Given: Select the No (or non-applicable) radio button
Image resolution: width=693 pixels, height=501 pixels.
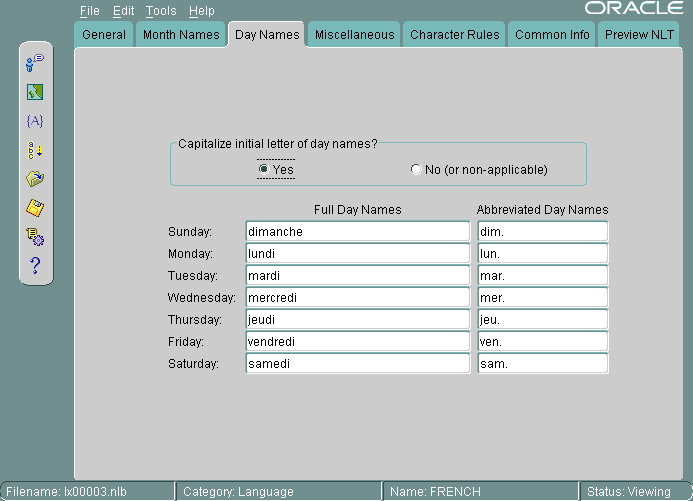Looking at the screenshot, I should pyautogui.click(x=416, y=170).
